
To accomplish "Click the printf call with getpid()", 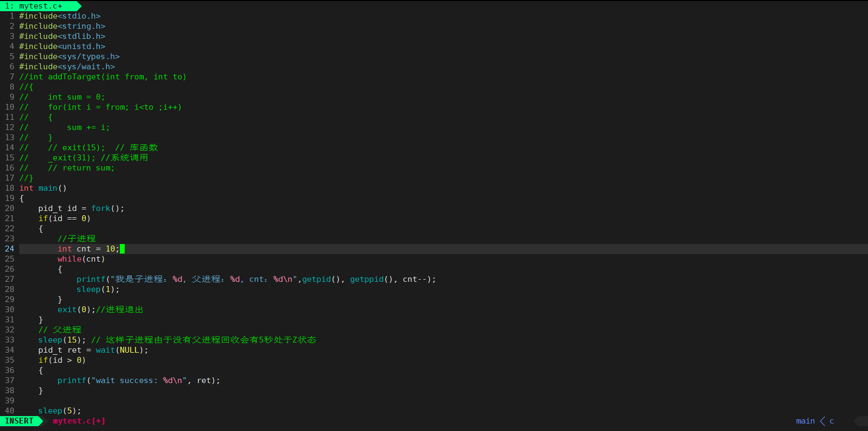I will click(256, 279).
